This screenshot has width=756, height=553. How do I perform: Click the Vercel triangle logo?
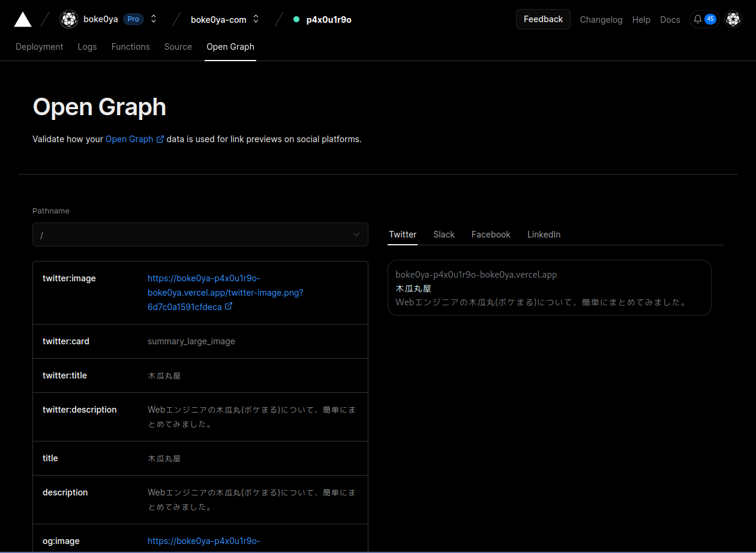click(22, 19)
